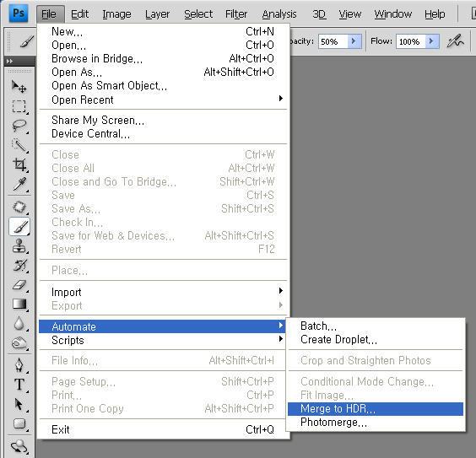Image resolution: width=476 pixels, height=458 pixels.
Task: Expand the Import submenu
Action: coord(163,292)
